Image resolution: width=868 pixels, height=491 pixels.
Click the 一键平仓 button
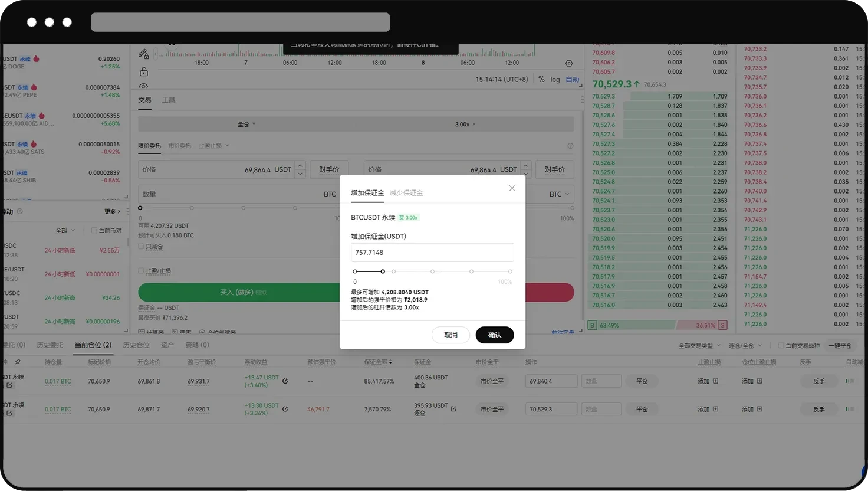[x=840, y=346]
